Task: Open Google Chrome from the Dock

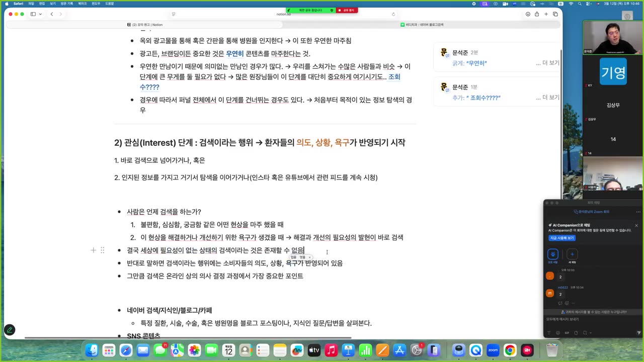Action: [x=510, y=350]
